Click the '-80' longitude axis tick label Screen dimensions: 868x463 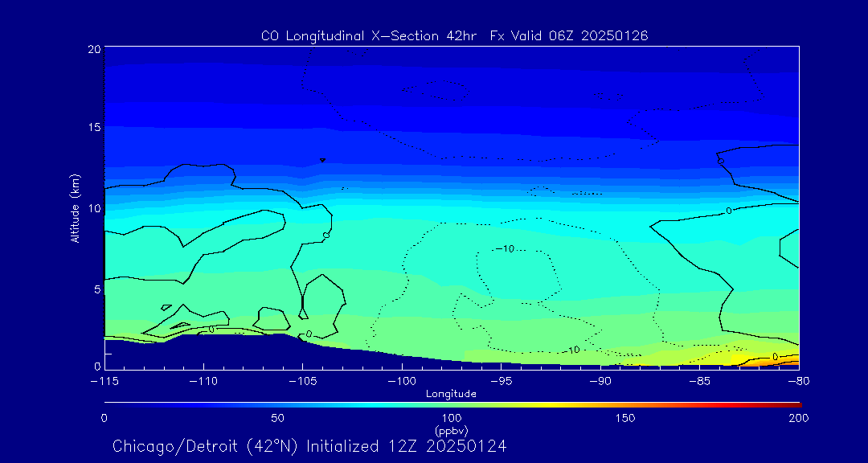pos(799,382)
